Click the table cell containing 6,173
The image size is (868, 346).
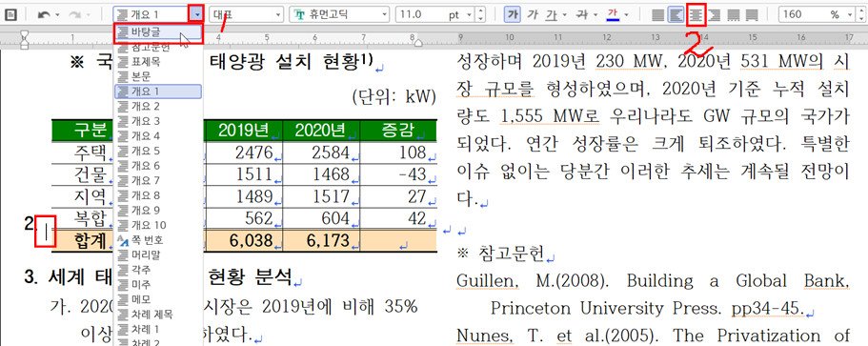click(321, 240)
